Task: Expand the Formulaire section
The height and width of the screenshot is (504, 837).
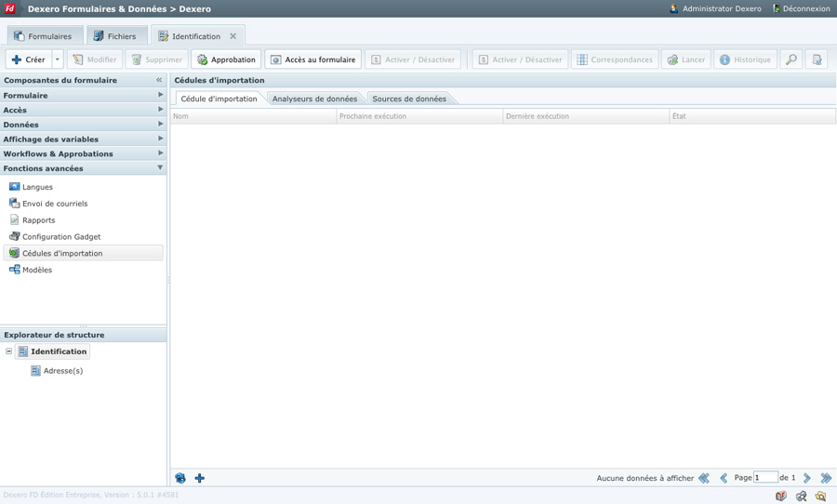Action: 160,95
